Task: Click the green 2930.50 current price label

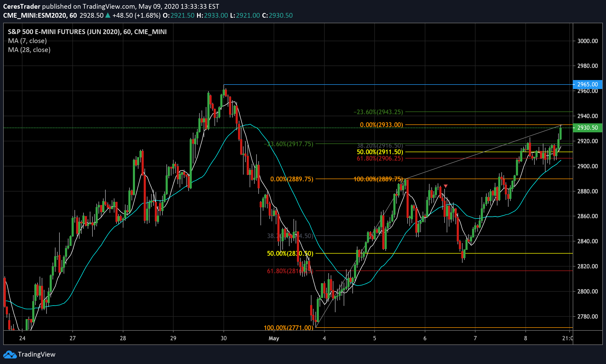Action: [x=587, y=128]
